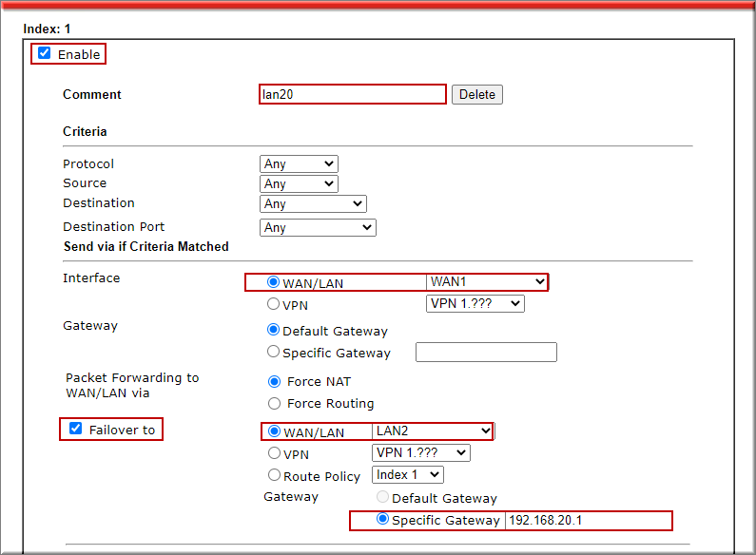
Task: Click the empty Specific Gateway input field
Action: [486, 353]
